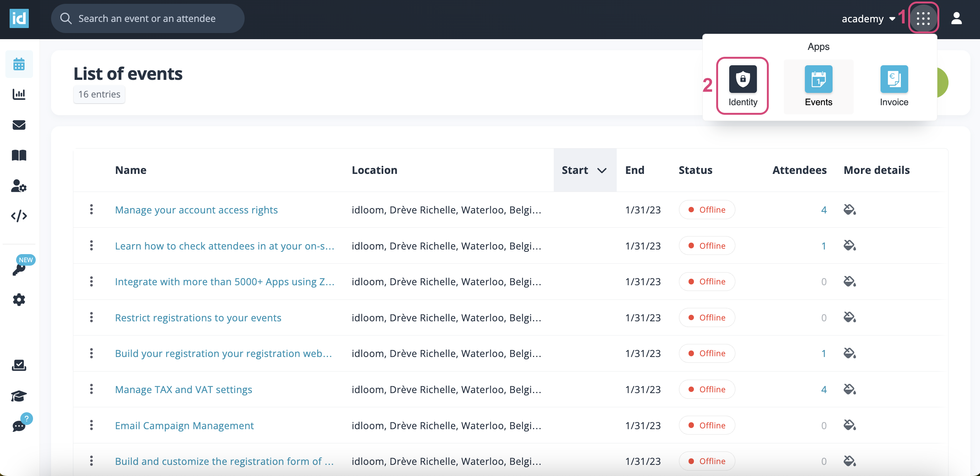Click the search input field
This screenshot has height=476, width=980.
(x=149, y=18)
